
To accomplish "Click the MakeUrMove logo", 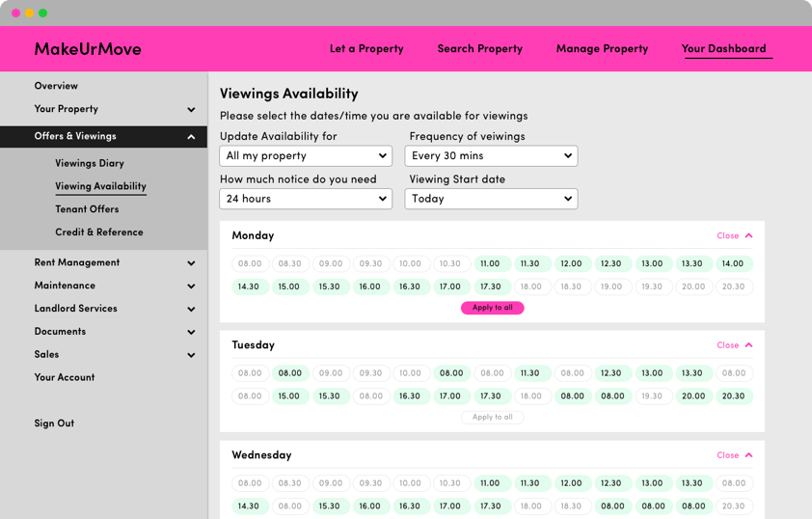I will click(88, 49).
